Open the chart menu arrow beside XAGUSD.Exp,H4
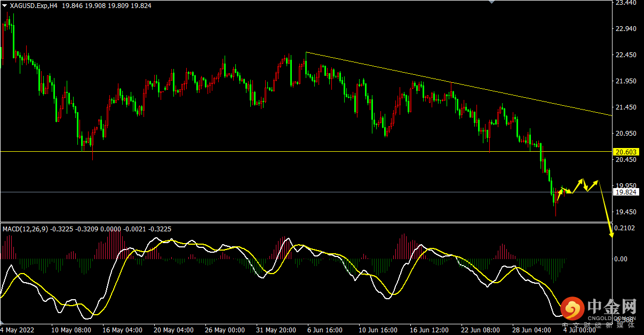The width and height of the screenshot is (644, 335). 4,5
